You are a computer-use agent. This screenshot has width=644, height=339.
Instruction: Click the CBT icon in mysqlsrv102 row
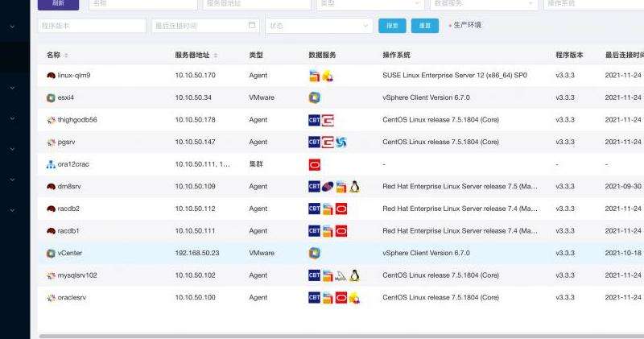tap(314, 275)
